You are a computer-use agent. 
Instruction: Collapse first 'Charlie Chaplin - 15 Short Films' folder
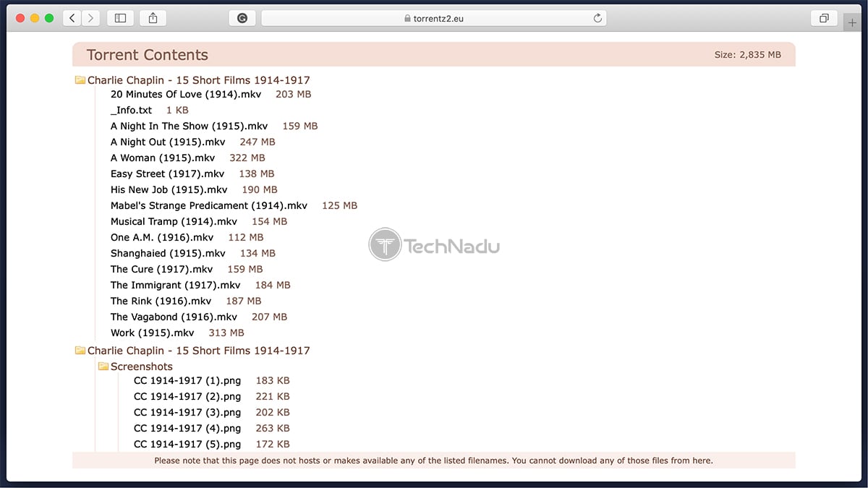click(x=198, y=80)
